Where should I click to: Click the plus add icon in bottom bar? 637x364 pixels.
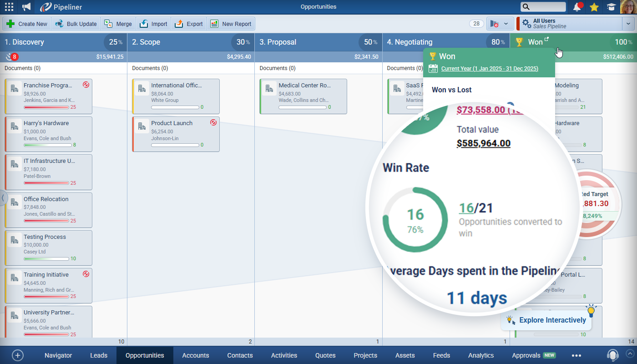18,355
